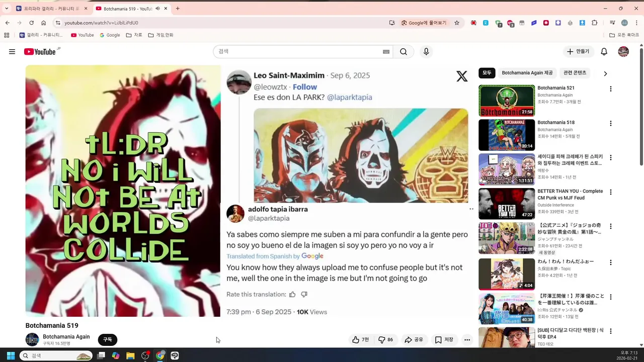Open OBS Studio from the taskbar
Screen dimensions: 644x362
145,355
